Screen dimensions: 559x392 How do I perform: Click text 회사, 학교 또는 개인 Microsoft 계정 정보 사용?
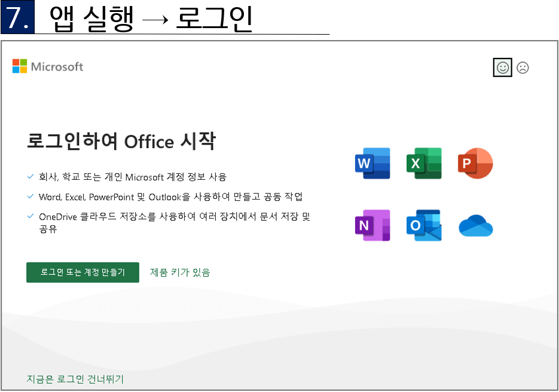point(133,177)
